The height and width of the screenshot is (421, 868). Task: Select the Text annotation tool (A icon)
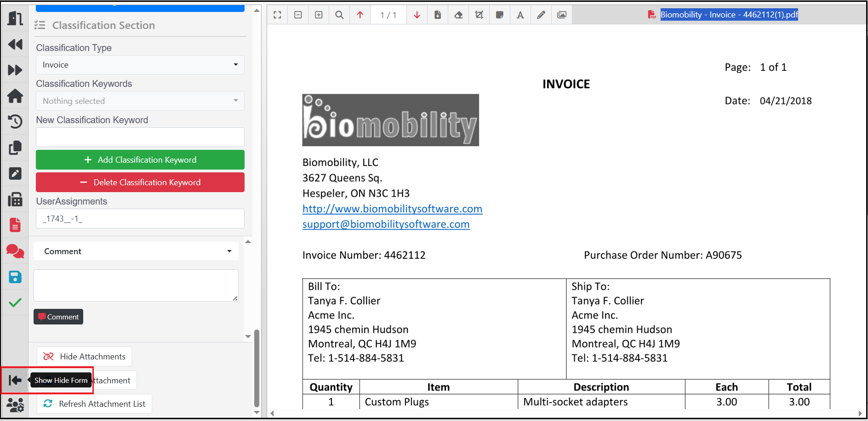tap(520, 15)
